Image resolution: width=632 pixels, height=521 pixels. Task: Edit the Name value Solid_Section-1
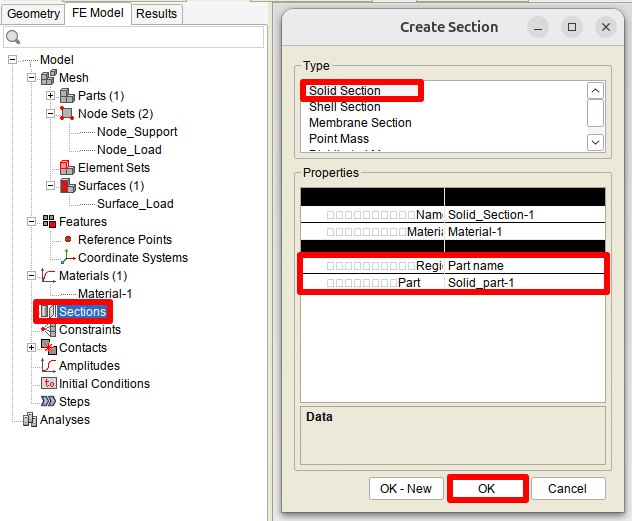524,215
